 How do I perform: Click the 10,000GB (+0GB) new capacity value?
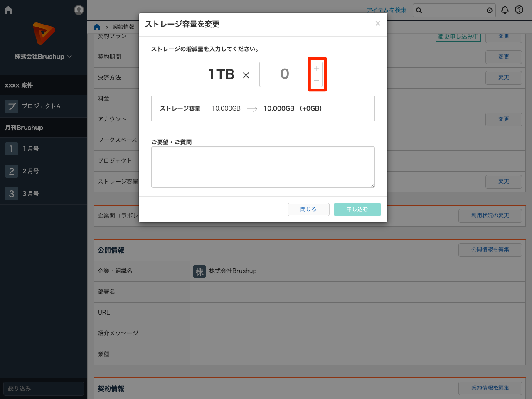tap(293, 108)
